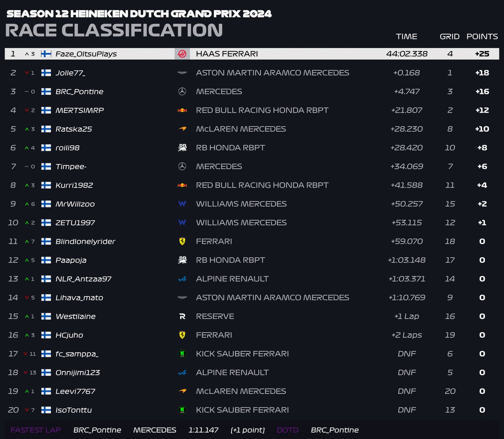This screenshot has height=439, width=504.
Task: Click Finnish flag next to Faze_OltsuPlays
Action: coord(46,54)
